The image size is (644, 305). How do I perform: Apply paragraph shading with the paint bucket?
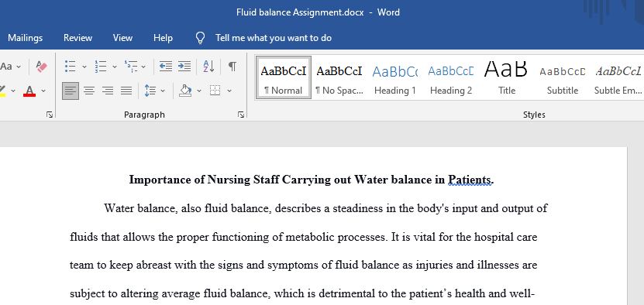tap(186, 91)
